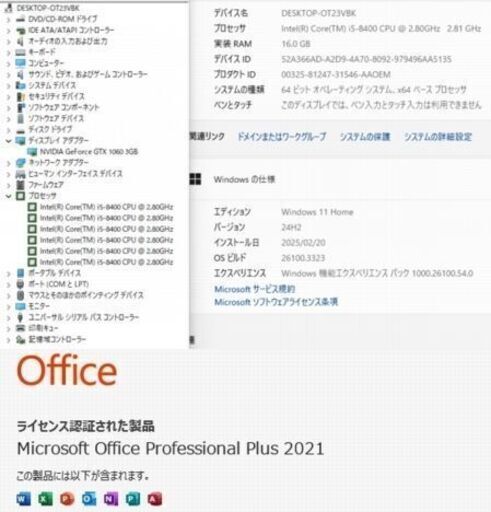The width and height of the screenshot is (491, 512).
Task: Select the NVIDIA GeForce GTX 1060 3GB device
Action: [x=89, y=152]
